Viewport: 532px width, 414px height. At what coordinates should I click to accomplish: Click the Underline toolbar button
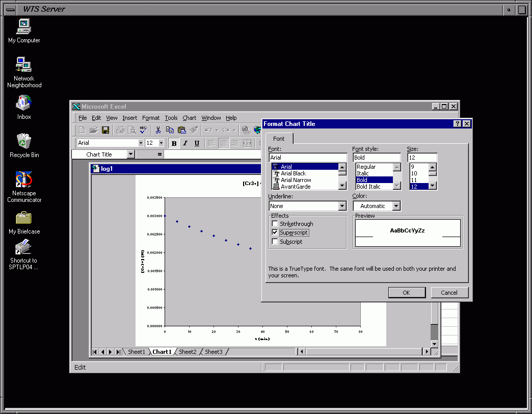point(197,143)
